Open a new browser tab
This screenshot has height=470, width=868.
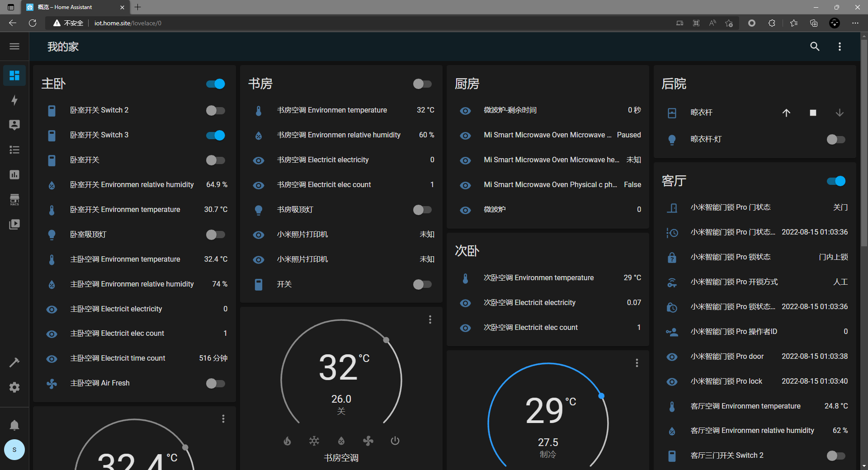[138, 7]
